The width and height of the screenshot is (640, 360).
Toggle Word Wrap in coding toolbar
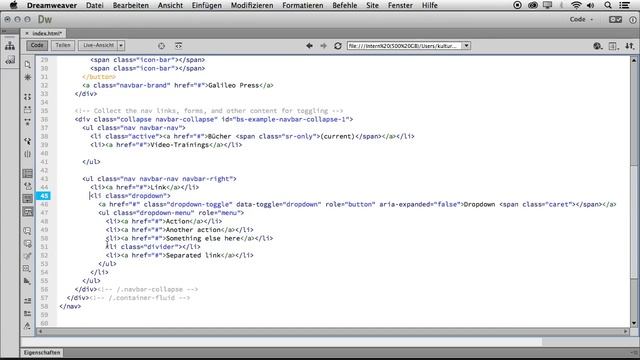click(28, 199)
